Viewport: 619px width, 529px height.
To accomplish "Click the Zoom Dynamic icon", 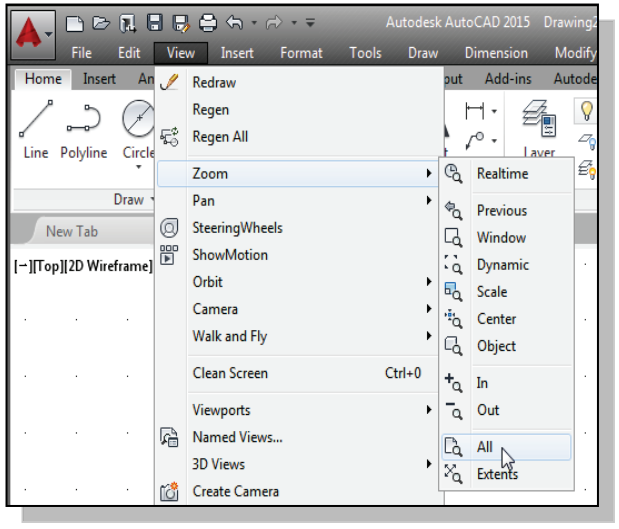I will [x=453, y=264].
